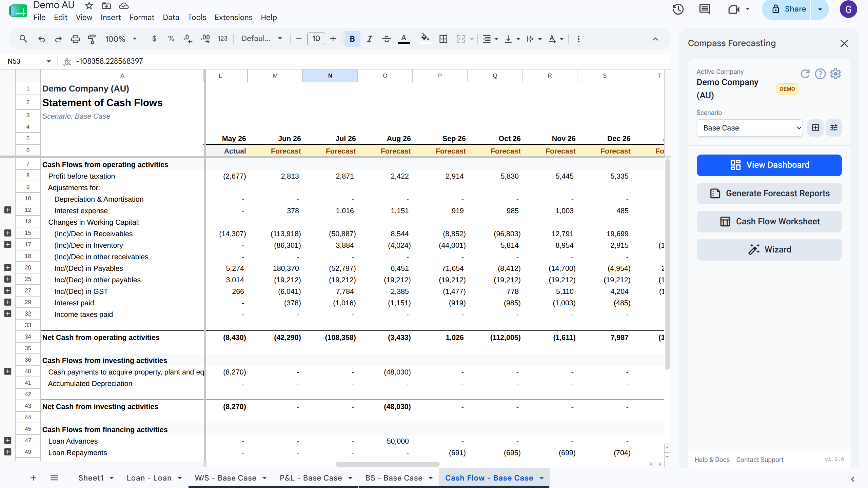The image size is (868, 488).
Task: Open text rotation dropdown
Action: tap(556, 39)
